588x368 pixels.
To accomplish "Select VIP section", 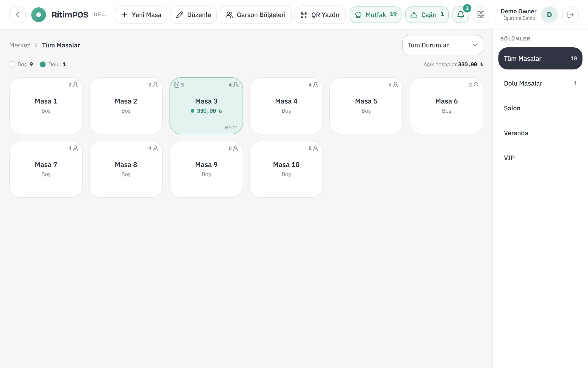I will coord(540,158).
